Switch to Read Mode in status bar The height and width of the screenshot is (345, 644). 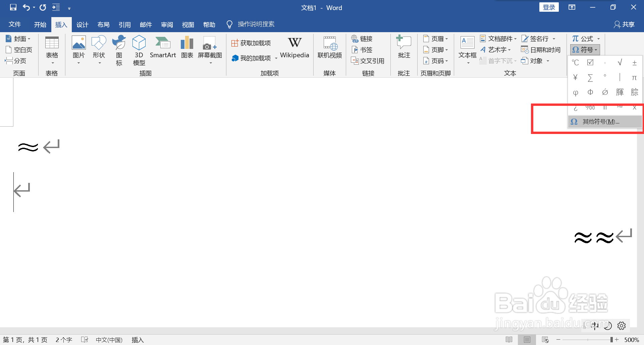click(x=509, y=339)
